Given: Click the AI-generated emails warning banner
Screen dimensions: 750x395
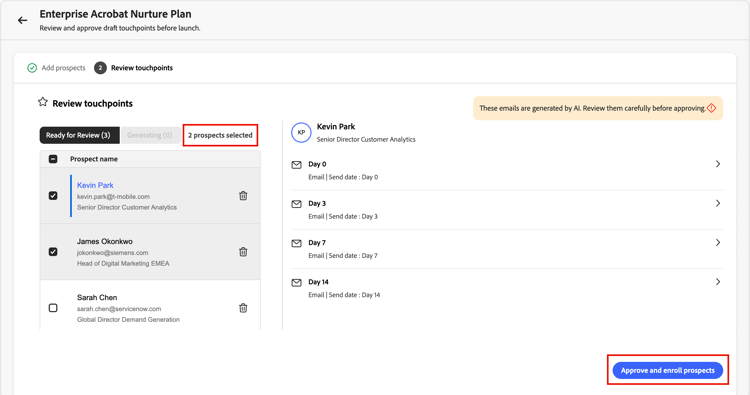Looking at the screenshot, I should (x=598, y=108).
